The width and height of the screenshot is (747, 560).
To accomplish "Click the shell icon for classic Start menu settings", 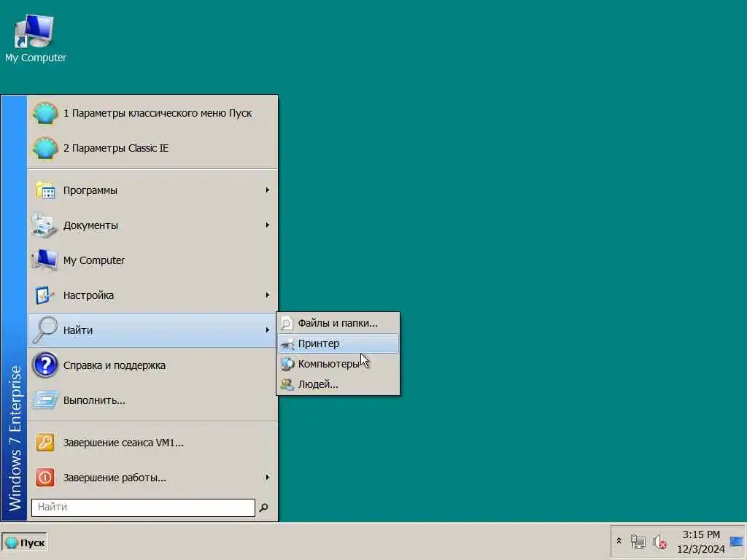I will click(45, 113).
